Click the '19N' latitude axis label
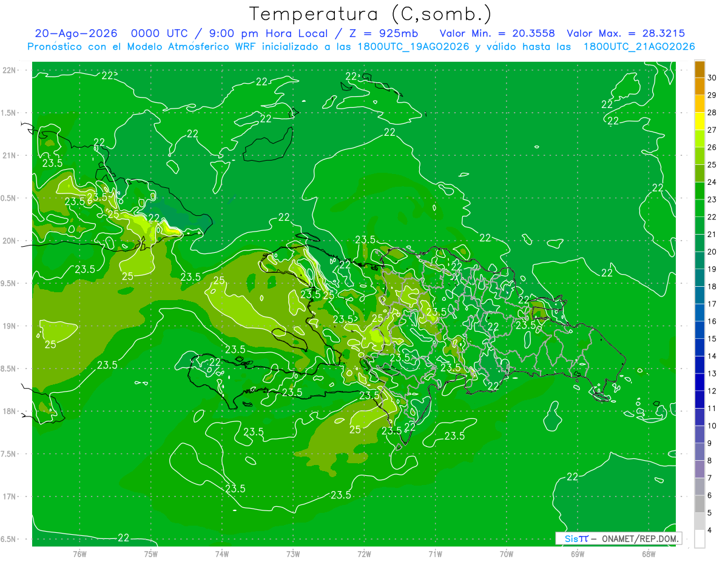 coord(10,326)
